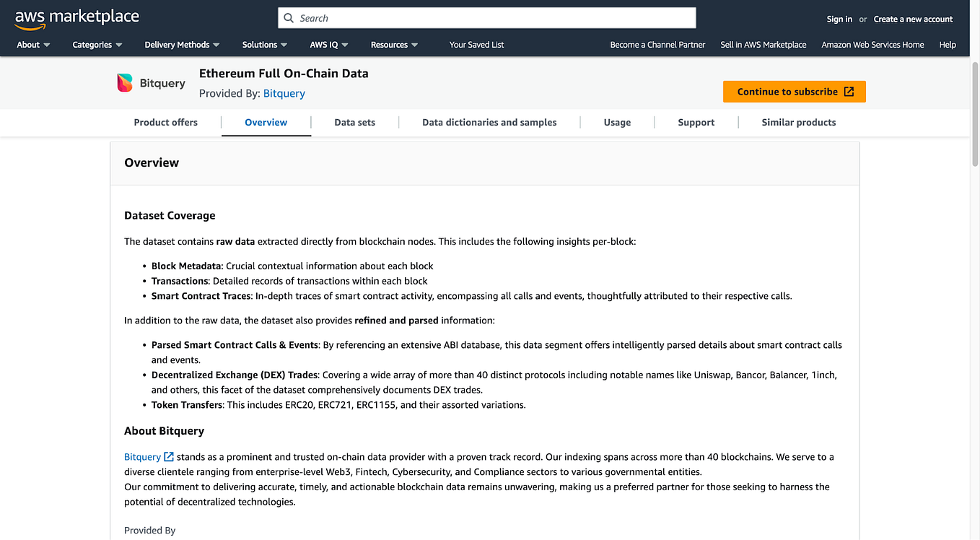Switch to the Data sets tab
Viewport: 980px width, 540px height.
[354, 122]
